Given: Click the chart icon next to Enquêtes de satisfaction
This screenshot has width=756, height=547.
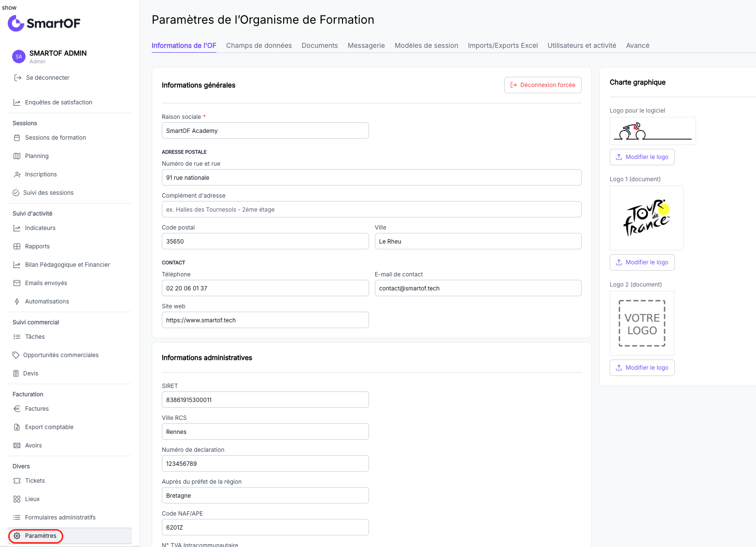Looking at the screenshot, I should [17, 102].
